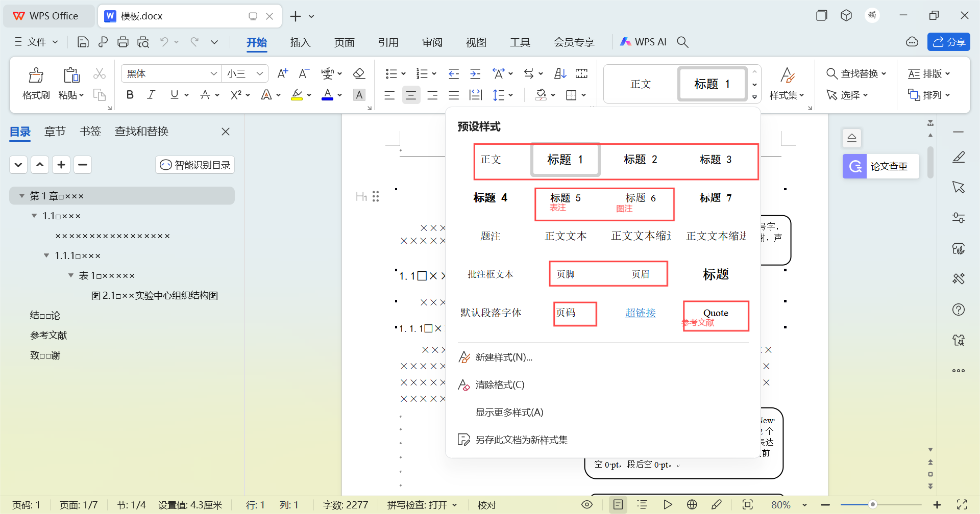Click the search magnifier icon in the ribbon tabs
Screen dimensions: 980x514
click(682, 42)
